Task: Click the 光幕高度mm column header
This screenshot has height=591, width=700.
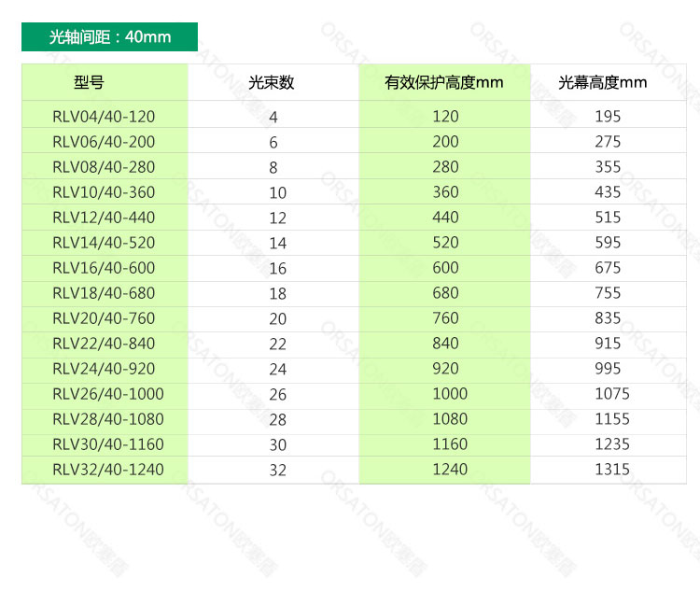Action: pyautogui.click(x=603, y=83)
